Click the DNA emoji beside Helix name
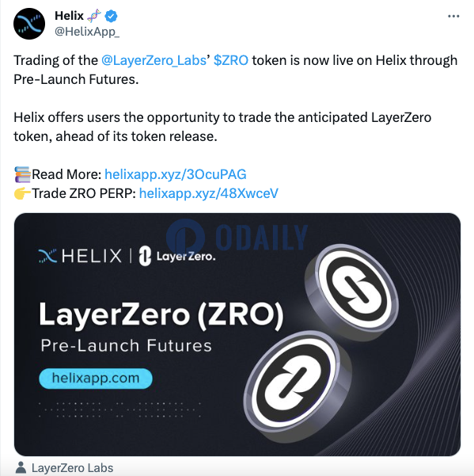Viewport: 474px width, 476px height. pyautogui.click(x=94, y=16)
